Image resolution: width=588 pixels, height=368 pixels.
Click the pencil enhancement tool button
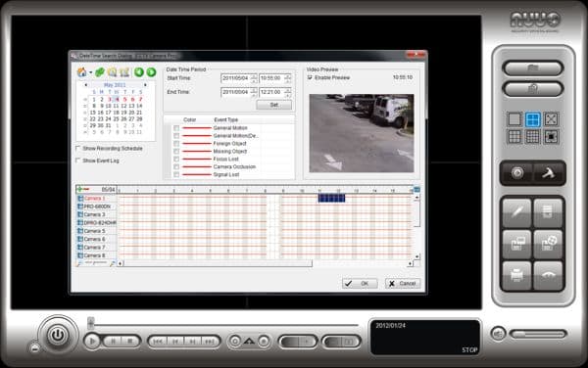[516, 212]
